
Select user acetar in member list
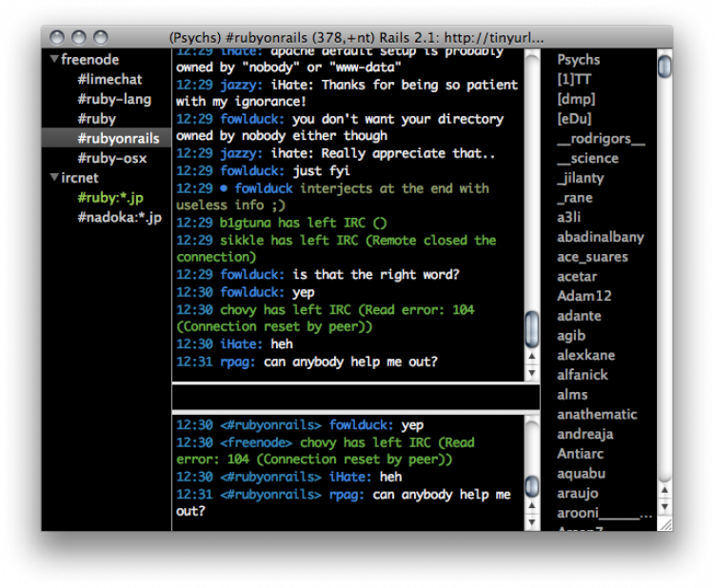[x=577, y=276]
